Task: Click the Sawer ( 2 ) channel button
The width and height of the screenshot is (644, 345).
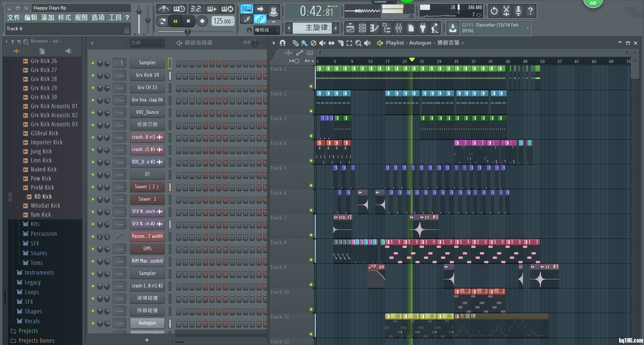Action: pyautogui.click(x=147, y=187)
